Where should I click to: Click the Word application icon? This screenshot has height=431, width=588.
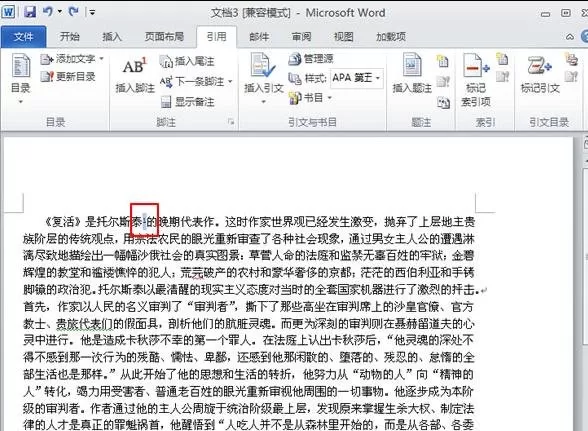(8, 12)
